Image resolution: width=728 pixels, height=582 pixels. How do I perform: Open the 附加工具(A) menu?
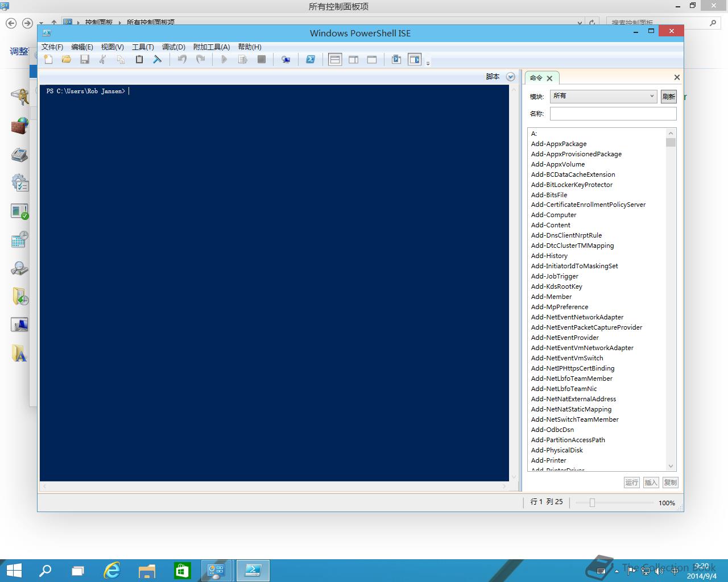coord(212,47)
